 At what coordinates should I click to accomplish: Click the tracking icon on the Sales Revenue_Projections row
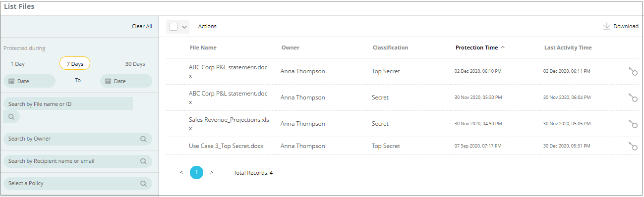[x=633, y=124]
